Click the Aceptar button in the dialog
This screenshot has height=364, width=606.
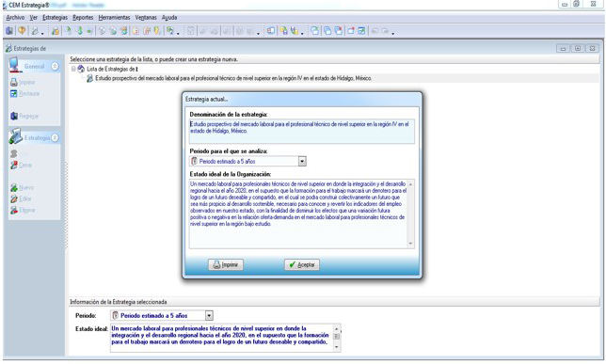302,264
